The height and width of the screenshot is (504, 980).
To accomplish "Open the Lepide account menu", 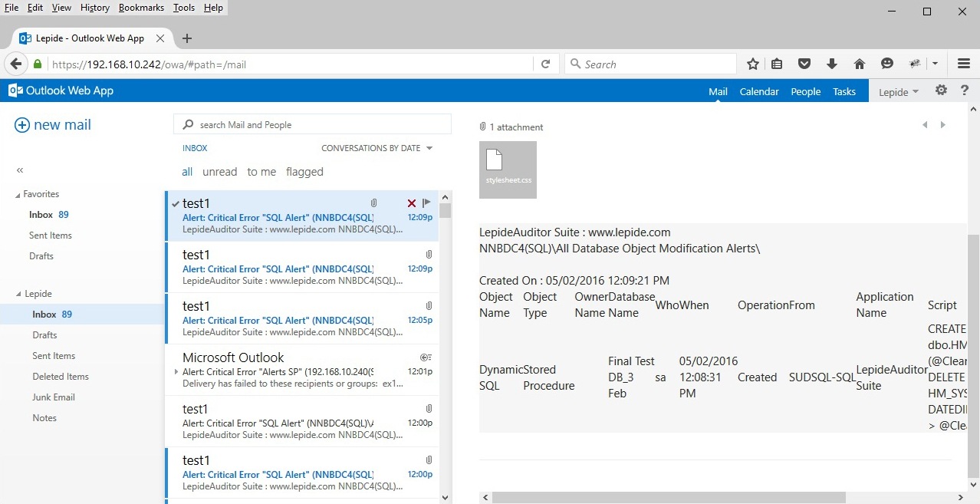I will click(897, 91).
